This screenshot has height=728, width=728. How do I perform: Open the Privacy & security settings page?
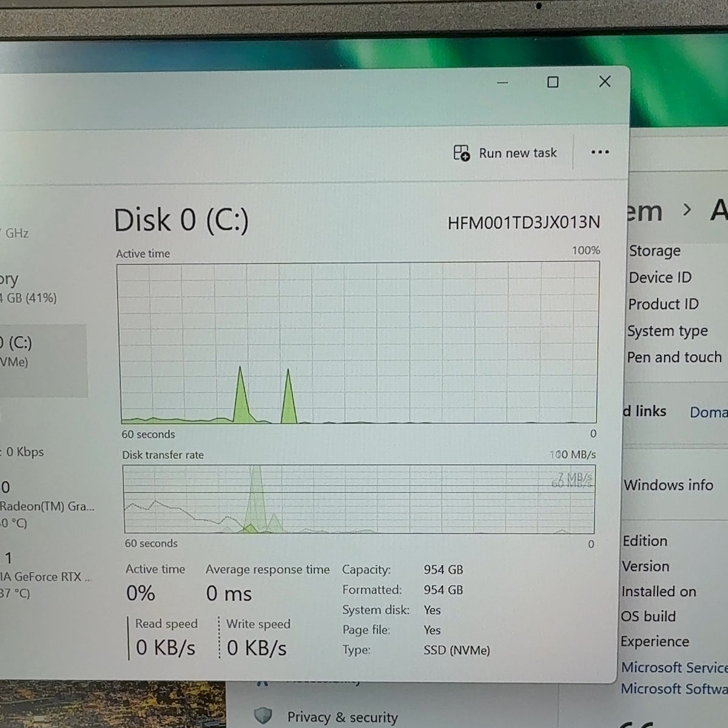(342, 717)
